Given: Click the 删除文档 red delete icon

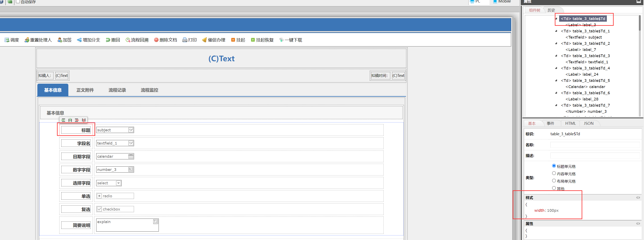Looking at the screenshot, I should (156, 40).
